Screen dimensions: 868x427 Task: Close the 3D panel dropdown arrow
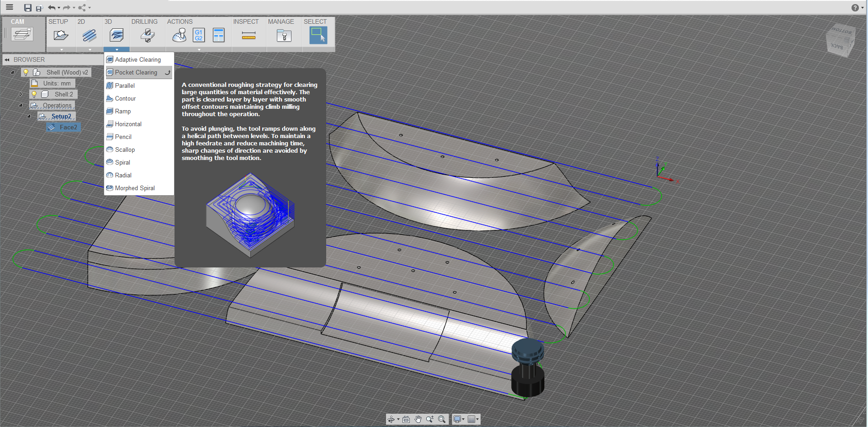pyautogui.click(x=116, y=49)
